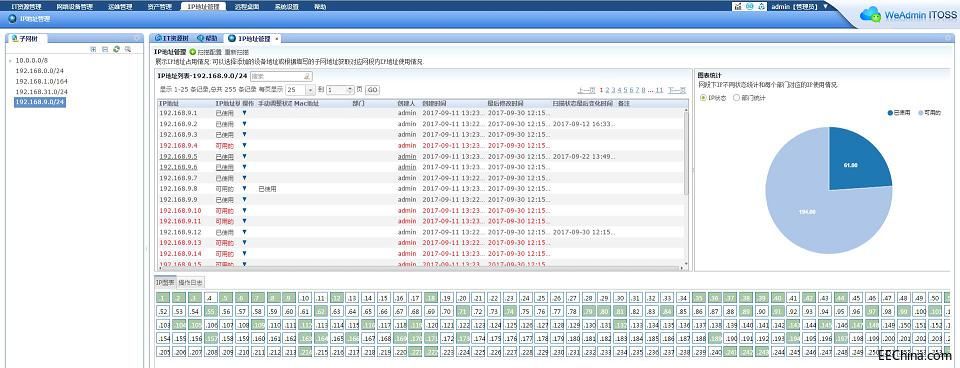Click the light blue 194.00 pie slice
960x368 pixels.
pyautogui.click(x=808, y=211)
